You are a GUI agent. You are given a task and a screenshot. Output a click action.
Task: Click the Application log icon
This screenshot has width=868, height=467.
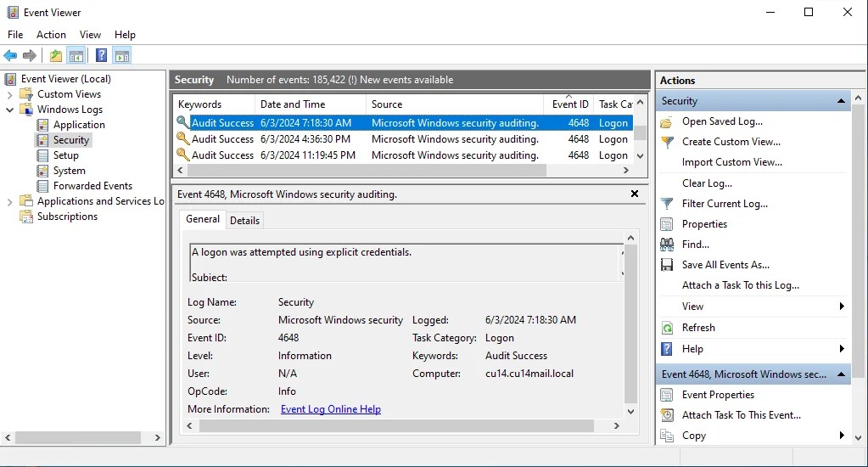42,125
